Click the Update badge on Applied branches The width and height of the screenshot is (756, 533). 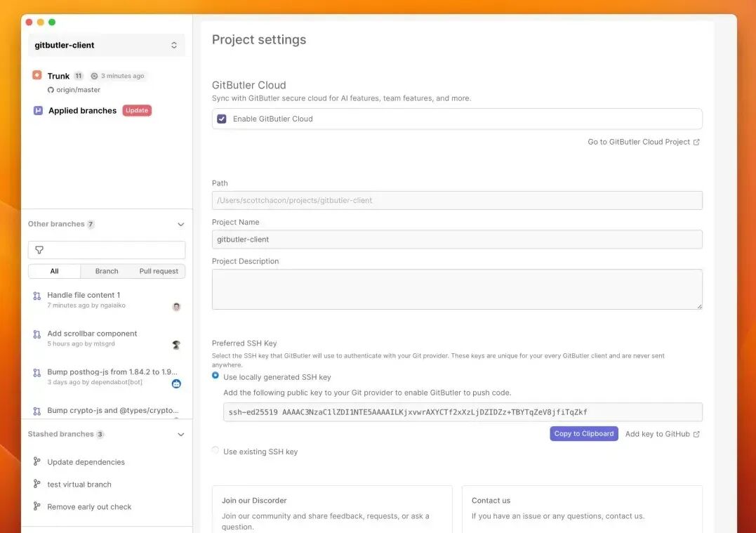pos(137,110)
